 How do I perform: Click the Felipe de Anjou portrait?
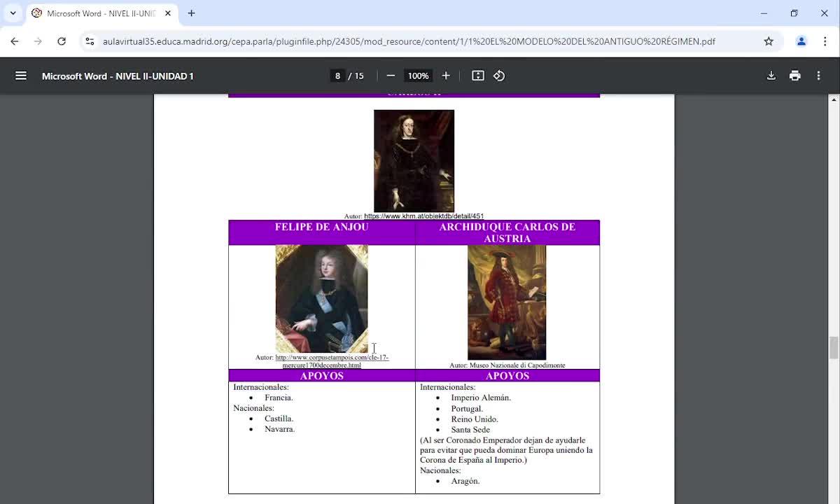321,299
